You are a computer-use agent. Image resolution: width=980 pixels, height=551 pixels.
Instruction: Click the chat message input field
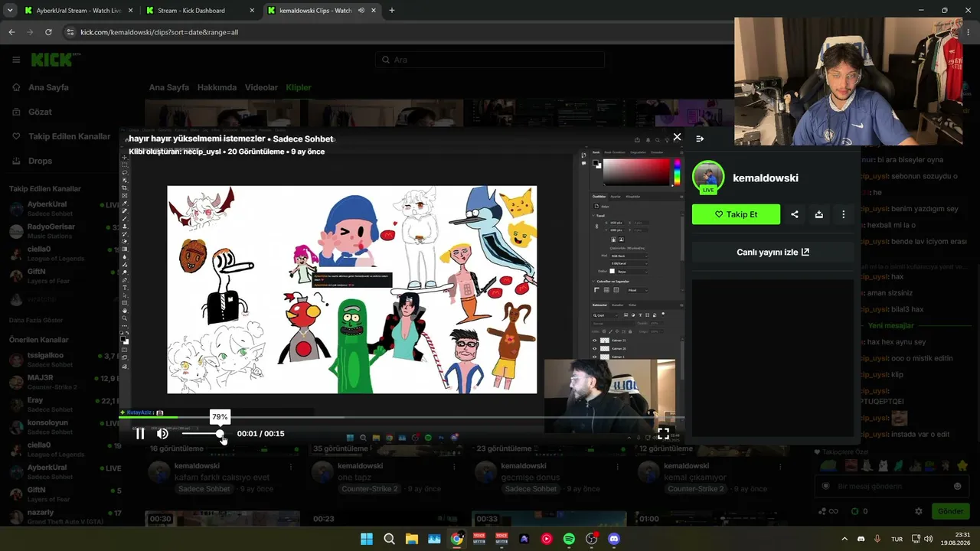(x=892, y=486)
